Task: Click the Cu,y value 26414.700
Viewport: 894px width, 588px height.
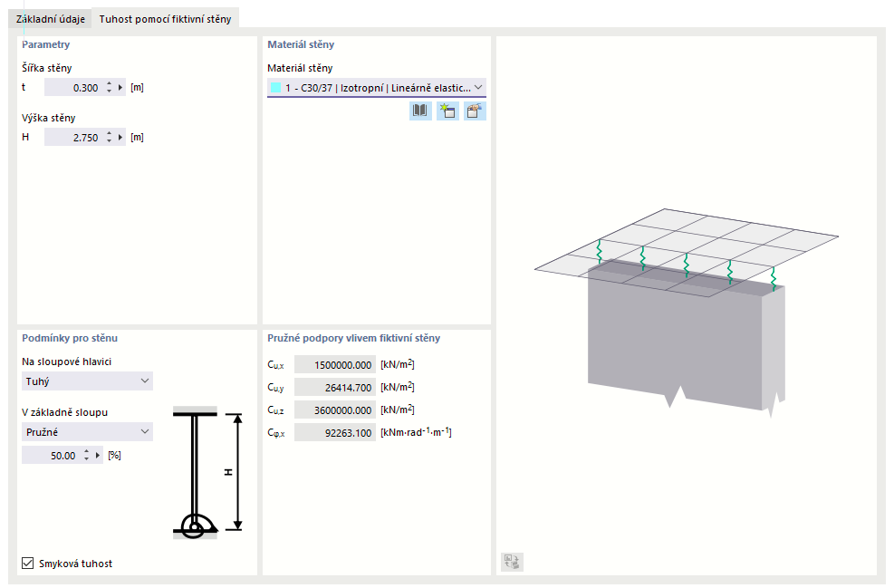Action: [x=335, y=387]
